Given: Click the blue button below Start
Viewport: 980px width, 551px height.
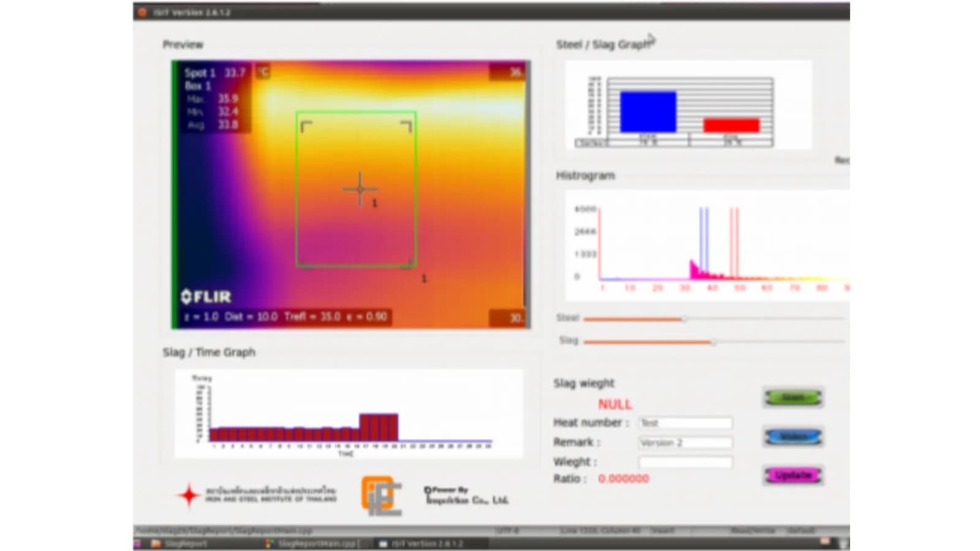Looking at the screenshot, I should pos(793,437).
